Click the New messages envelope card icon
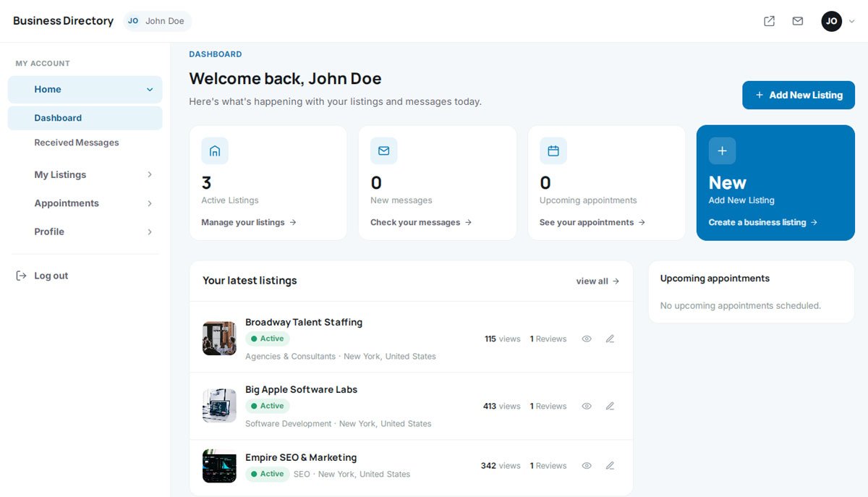The width and height of the screenshot is (868, 497). [384, 150]
